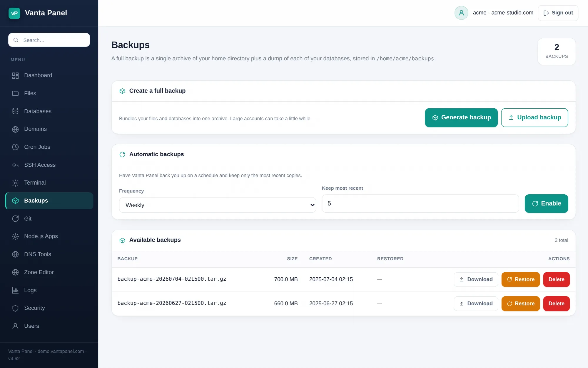Go to Users in the sidebar menu

tap(49, 326)
